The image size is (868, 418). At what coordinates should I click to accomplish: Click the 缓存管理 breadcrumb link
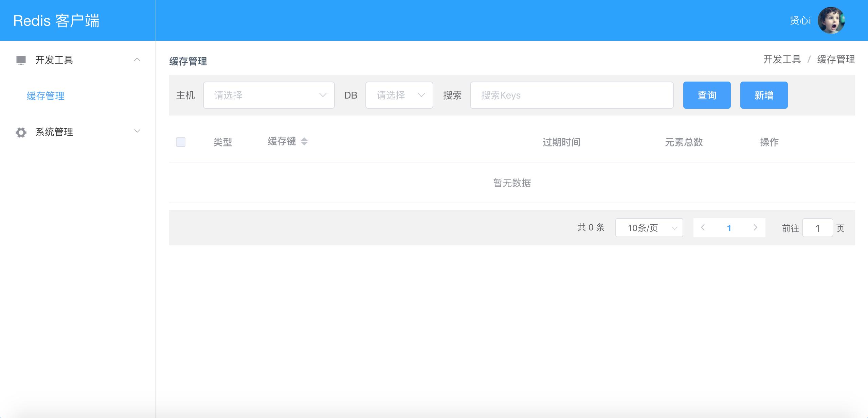[836, 59]
